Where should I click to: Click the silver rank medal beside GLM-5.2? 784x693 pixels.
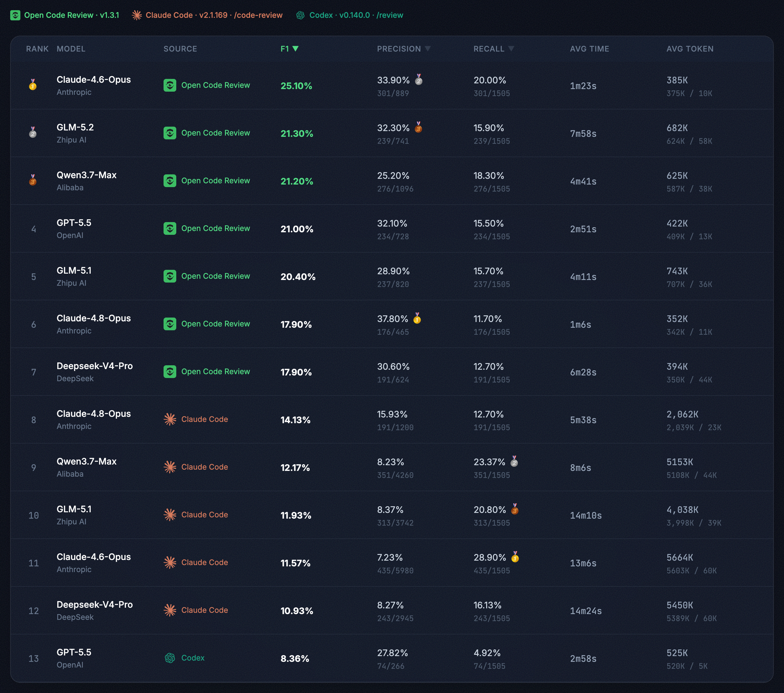point(33,132)
